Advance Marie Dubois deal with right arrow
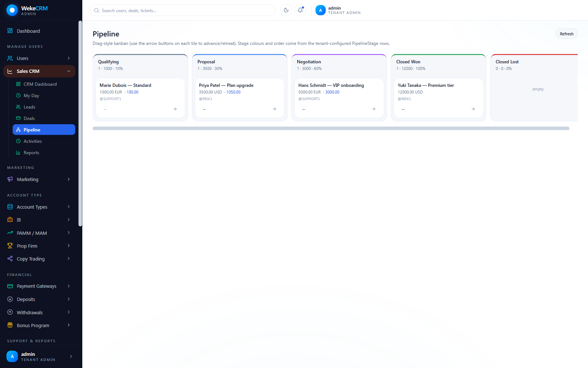This screenshot has height=368, width=588. [x=175, y=109]
